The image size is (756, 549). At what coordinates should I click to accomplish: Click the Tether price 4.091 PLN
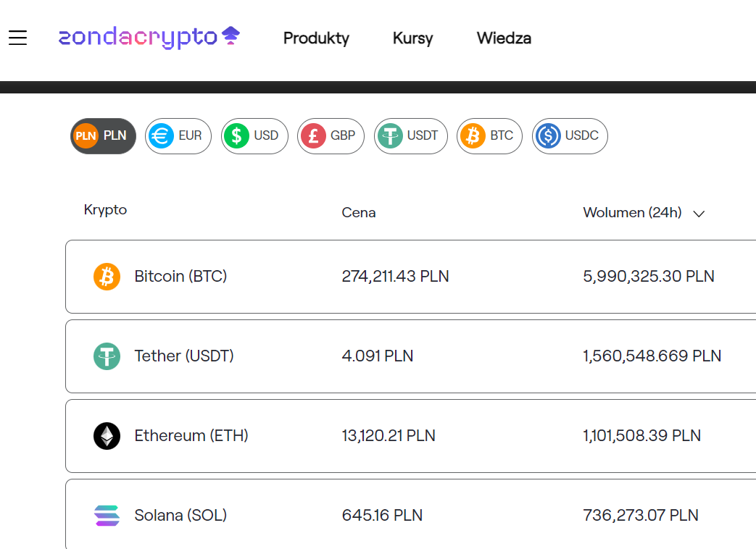[x=378, y=356]
